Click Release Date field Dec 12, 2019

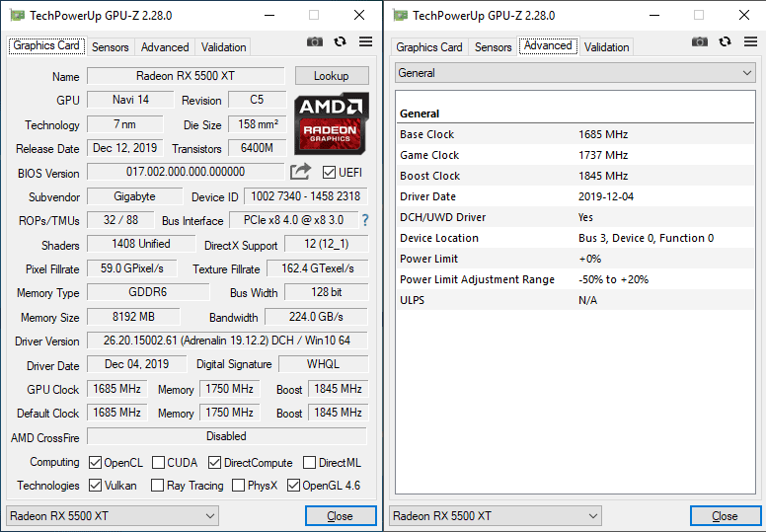coord(125,148)
